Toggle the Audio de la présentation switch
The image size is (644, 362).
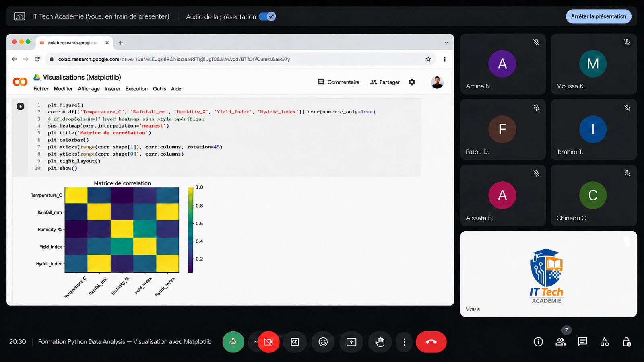267,16
